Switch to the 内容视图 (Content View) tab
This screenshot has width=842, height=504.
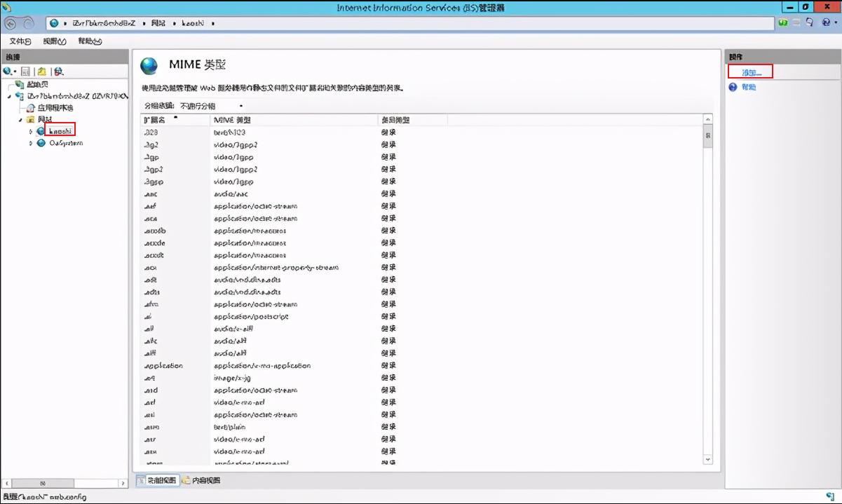(x=201, y=480)
